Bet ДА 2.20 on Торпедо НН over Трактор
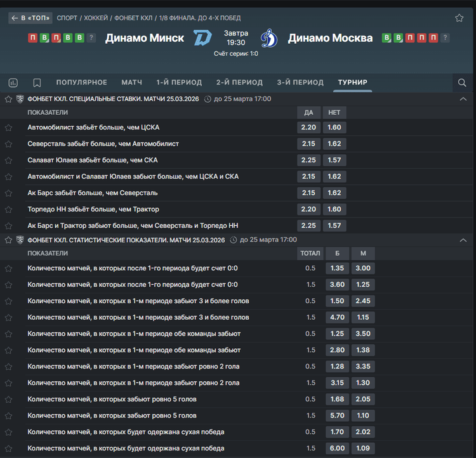 coord(308,209)
